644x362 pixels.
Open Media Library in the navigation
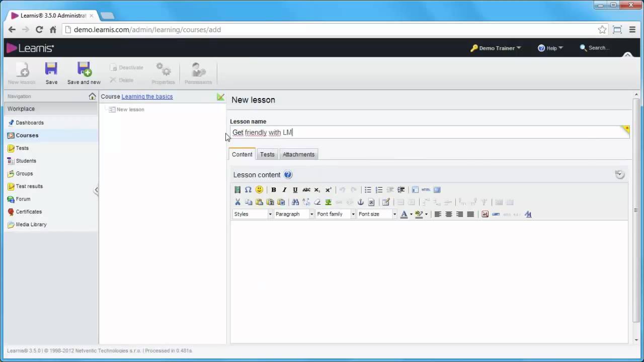pos(31,224)
